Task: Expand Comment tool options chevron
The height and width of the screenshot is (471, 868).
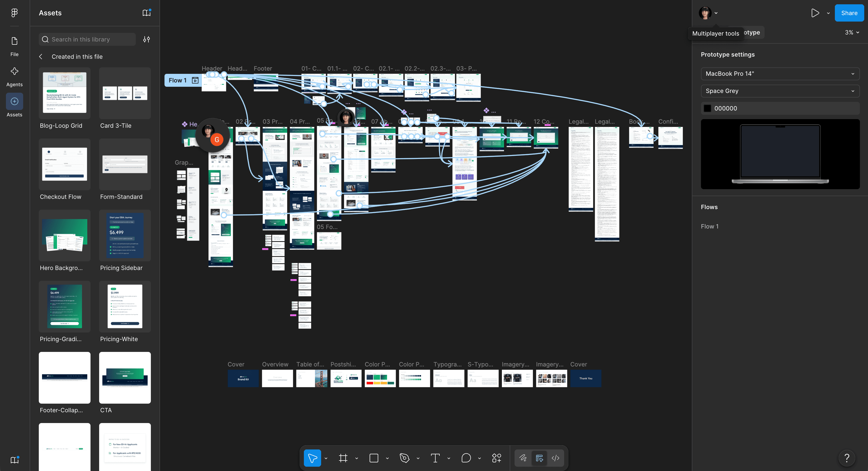Action: [479, 458]
